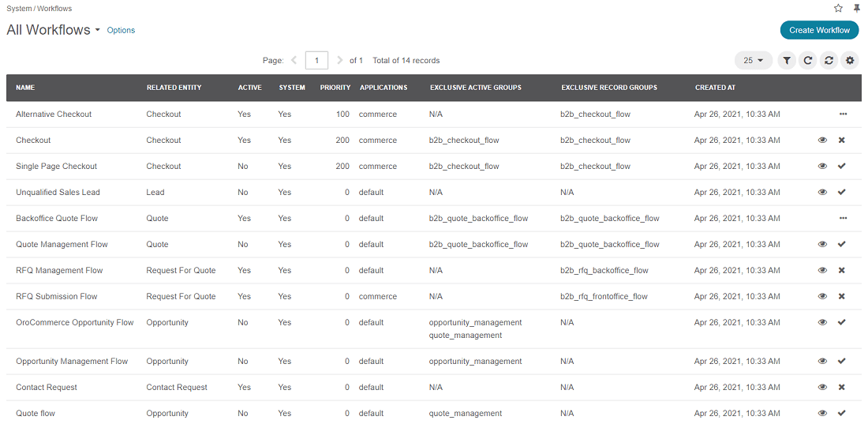
Task: Activate Quote Management Flow workflow
Action: pos(842,245)
